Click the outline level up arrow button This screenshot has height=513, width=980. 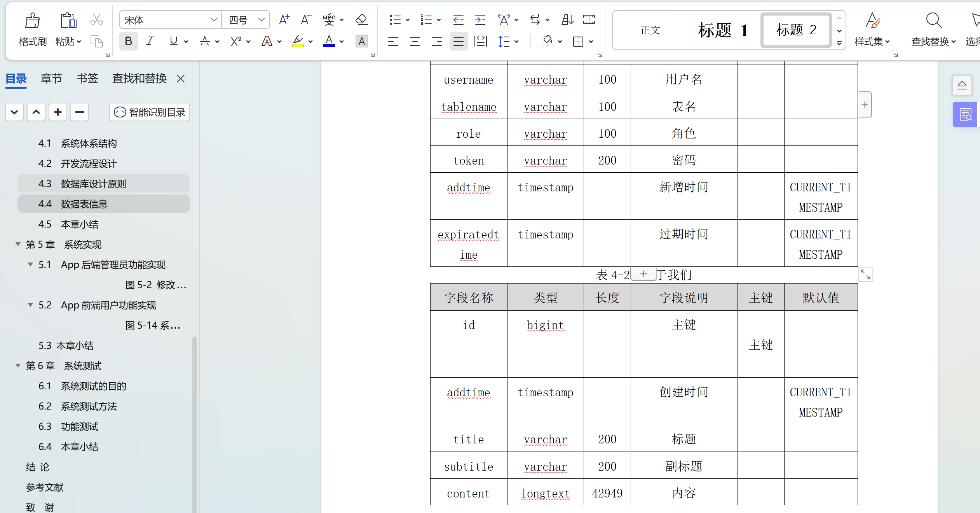click(x=36, y=112)
